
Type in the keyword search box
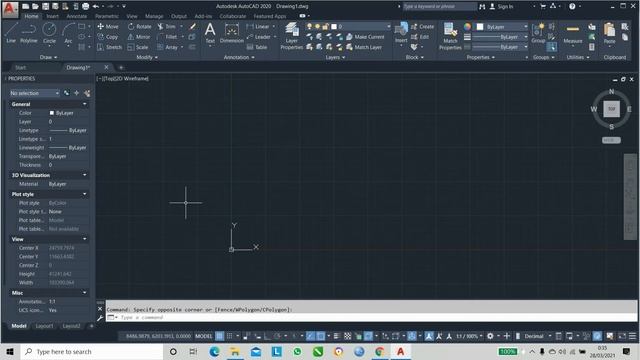point(439,7)
